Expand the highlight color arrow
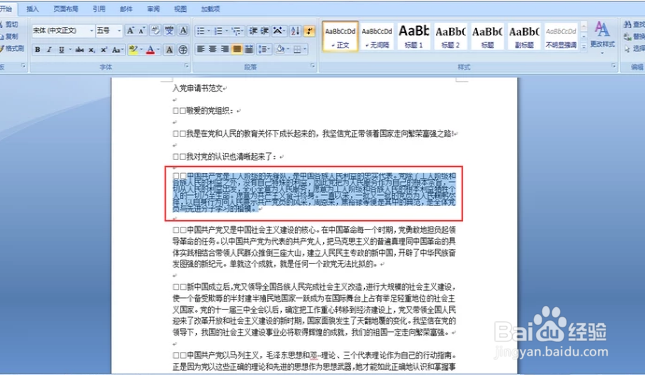The width and height of the screenshot is (645, 375). 141,50
